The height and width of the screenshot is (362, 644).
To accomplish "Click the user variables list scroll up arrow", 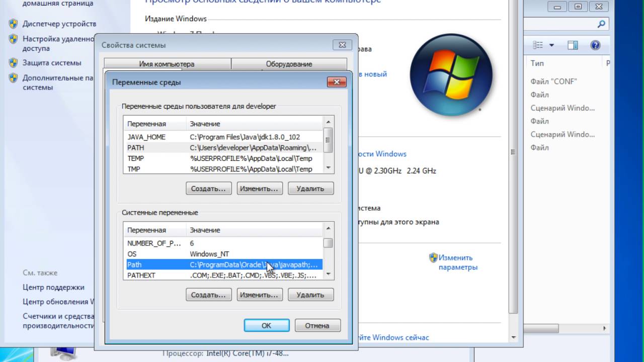I will 328,122.
